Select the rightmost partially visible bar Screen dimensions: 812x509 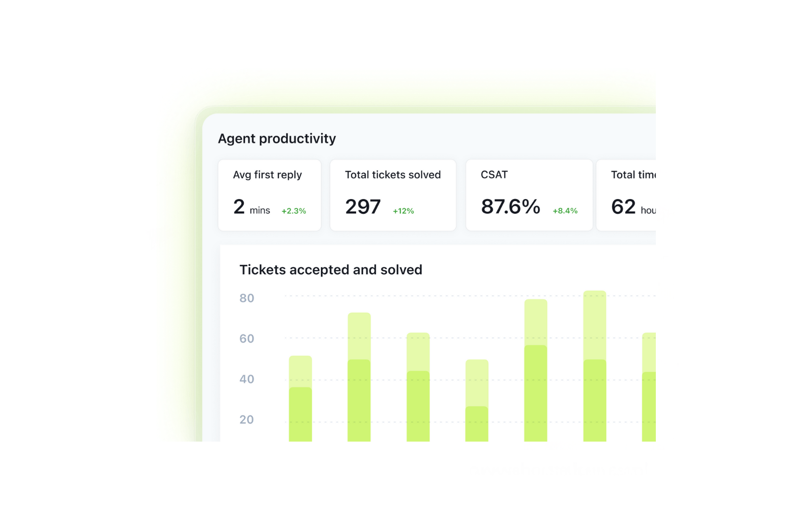click(x=650, y=387)
